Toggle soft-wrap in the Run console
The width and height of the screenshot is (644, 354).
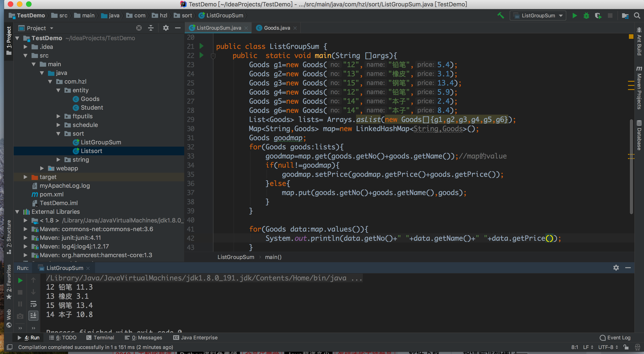[33, 304]
